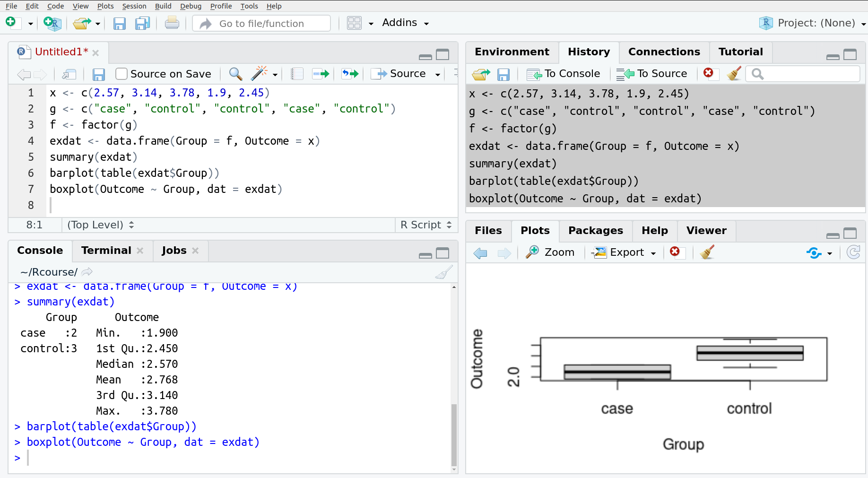This screenshot has width=868, height=478.
Task: Clear the console output
Action: [x=445, y=272]
